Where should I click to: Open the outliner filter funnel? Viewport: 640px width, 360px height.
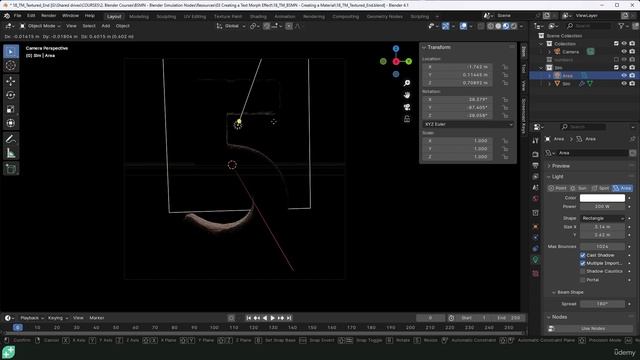coord(621,26)
